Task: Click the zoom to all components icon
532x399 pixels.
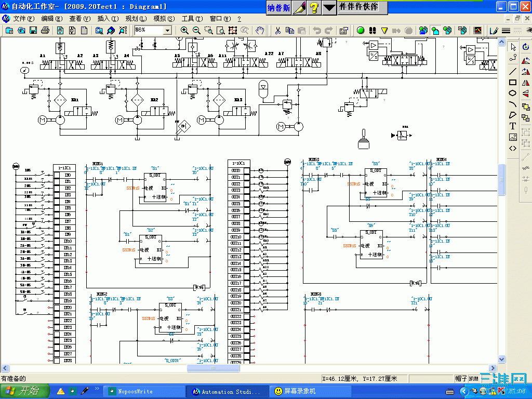Action: [x=232, y=31]
